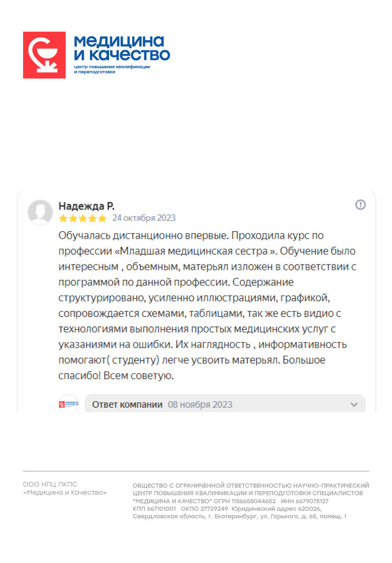
Task: Click the footer text ООО НПЦ ПКПС
Action: [x=50, y=485]
